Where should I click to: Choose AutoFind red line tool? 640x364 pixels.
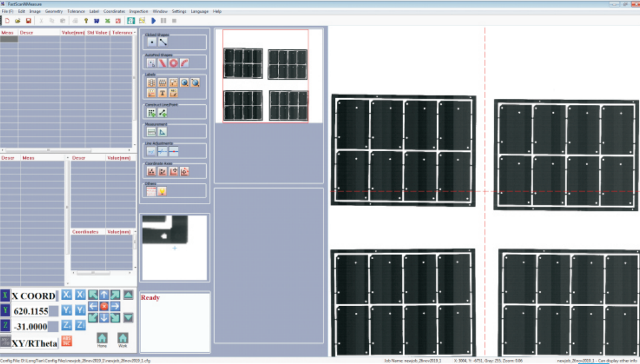point(163,63)
